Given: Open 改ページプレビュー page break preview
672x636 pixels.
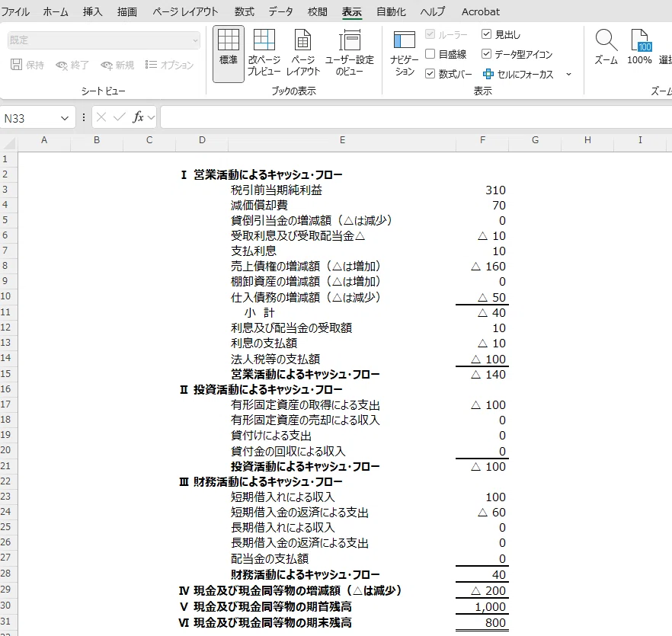Looking at the screenshot, I should (x=264, y=40).
